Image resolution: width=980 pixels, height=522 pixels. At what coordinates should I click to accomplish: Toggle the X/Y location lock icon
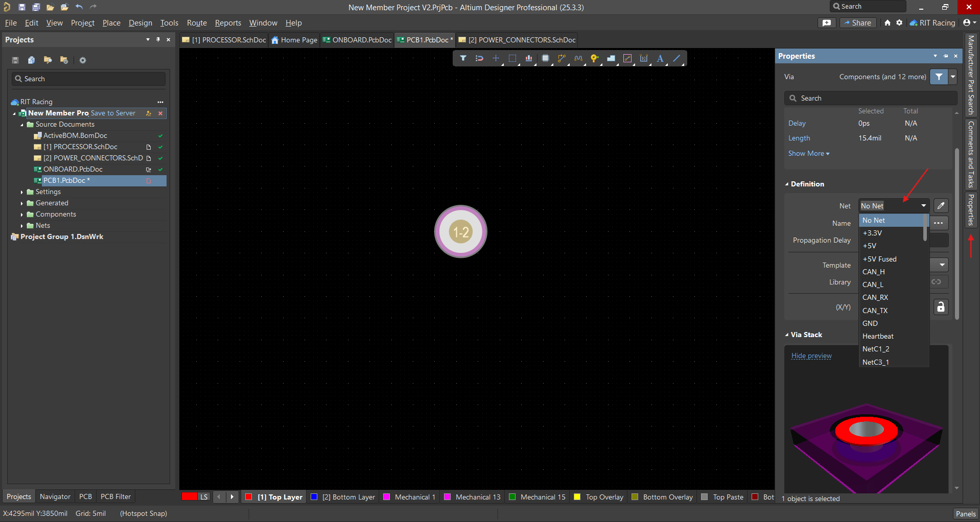pyautogui.click(x=941, y=307)
